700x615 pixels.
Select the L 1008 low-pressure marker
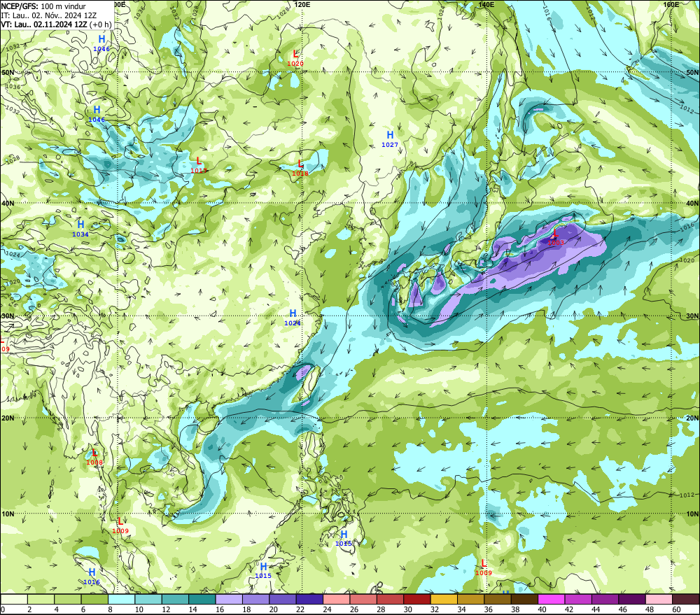click(94, 458)
